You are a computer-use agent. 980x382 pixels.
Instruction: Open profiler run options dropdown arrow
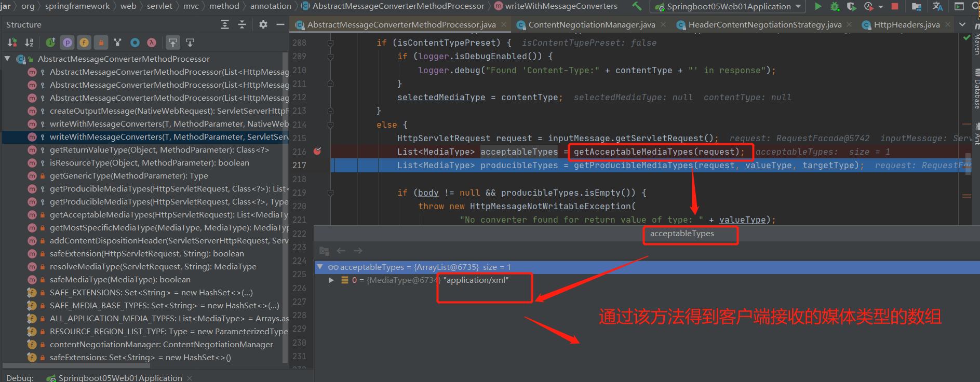click(881, 7)
